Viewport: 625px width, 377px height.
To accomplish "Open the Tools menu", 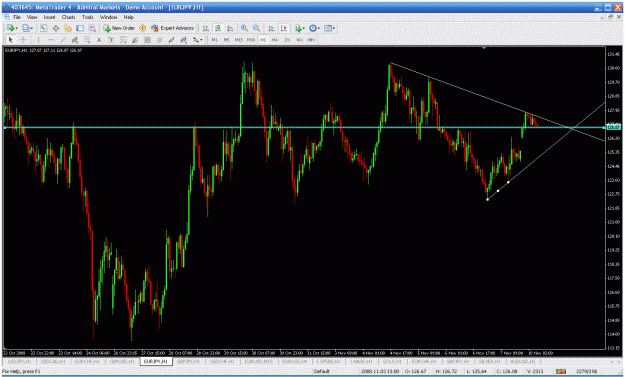I will 88,17.
